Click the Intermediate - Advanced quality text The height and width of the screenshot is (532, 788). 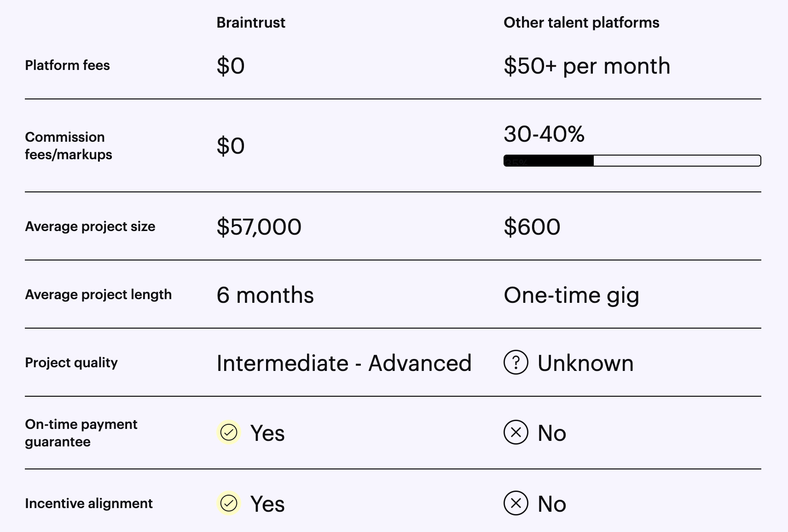pyautogui.click(x=344, y=363)
